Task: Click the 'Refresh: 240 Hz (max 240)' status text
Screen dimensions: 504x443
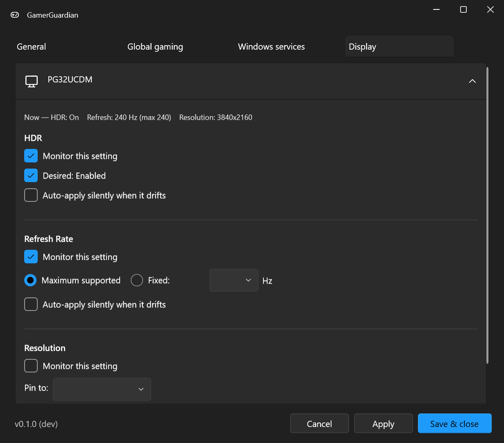Action: (129, 117)
